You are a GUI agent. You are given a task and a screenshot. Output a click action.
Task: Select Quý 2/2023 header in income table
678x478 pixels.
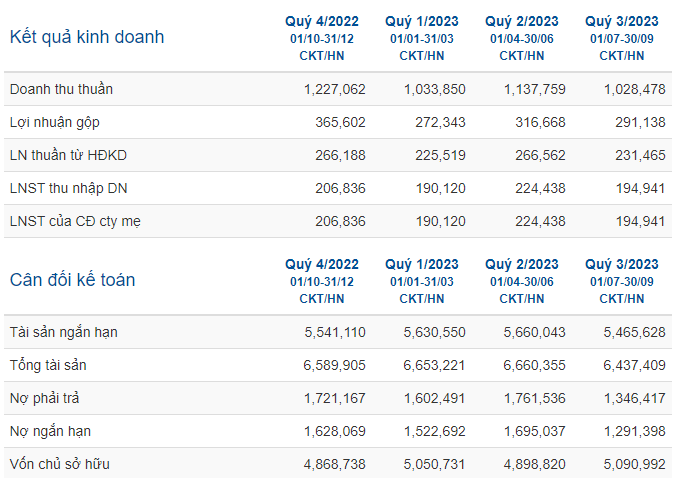tap(521, 21)
